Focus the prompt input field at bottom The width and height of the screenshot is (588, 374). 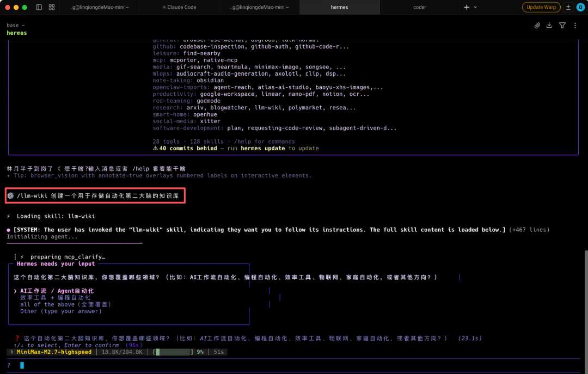click(293, 365)
